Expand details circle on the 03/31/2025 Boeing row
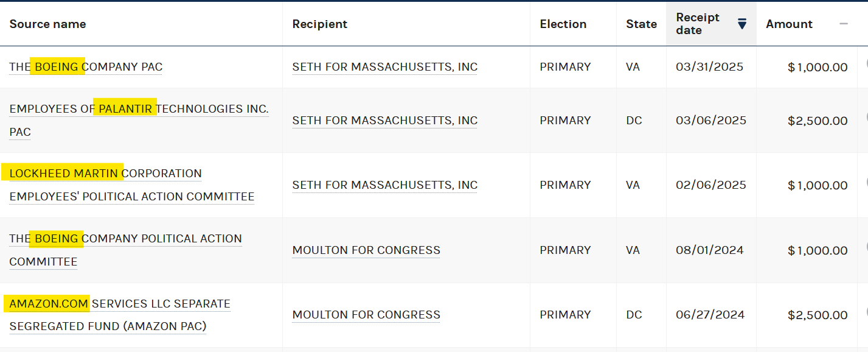This screenshot has width=868, height=352. click(x=866, y=64)
